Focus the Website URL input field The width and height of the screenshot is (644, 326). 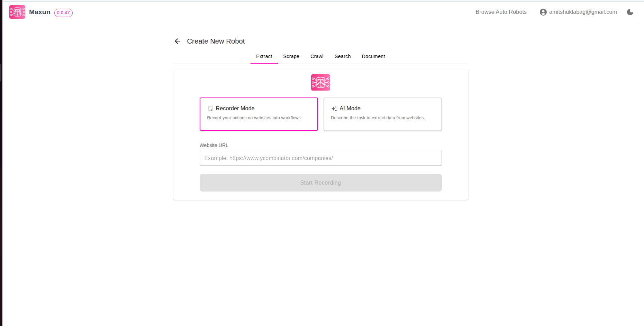(x=321, y=158)
